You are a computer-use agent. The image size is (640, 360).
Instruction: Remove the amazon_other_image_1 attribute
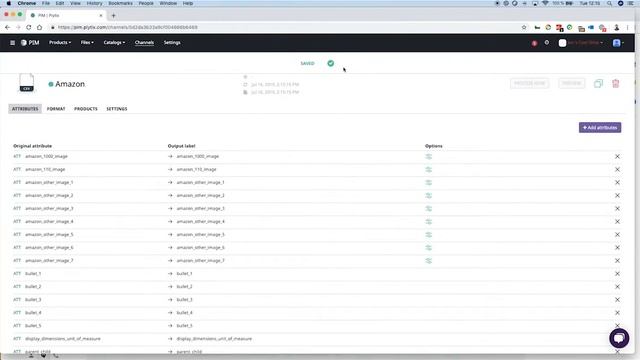coord(617,182)
